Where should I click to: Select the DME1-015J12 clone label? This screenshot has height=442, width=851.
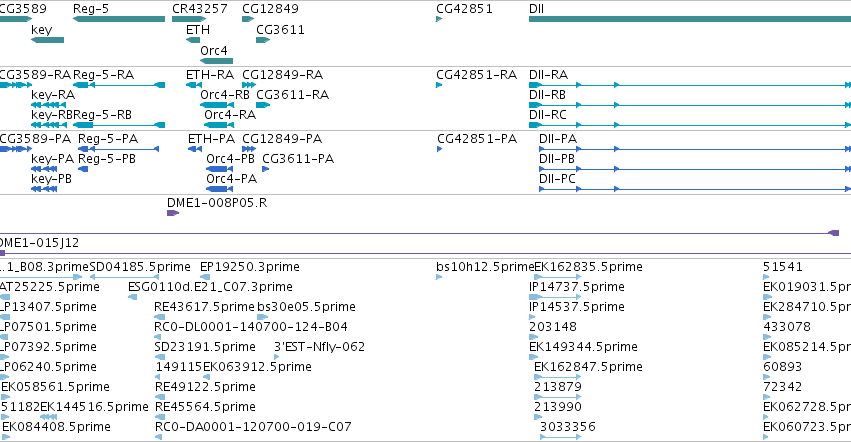[39, 243]
